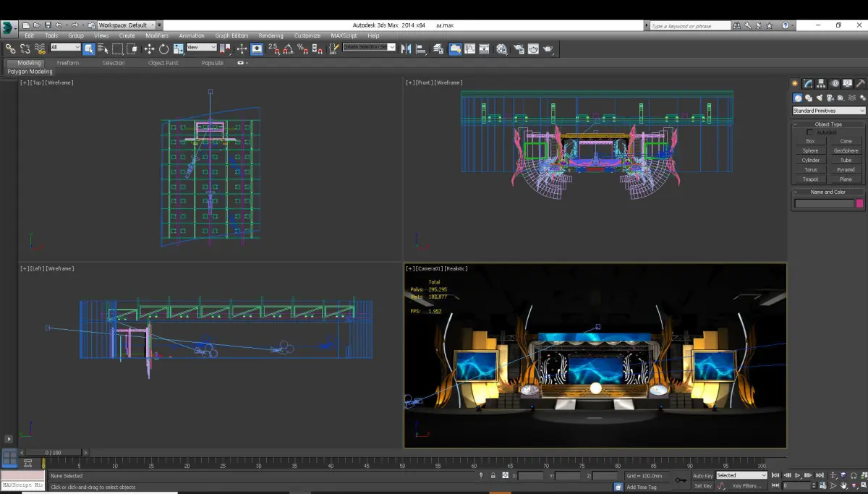The height and width of the screenshot is (494, 868).
Task: Enable the AutoGrid checkbox
Action: pyautogui.click(x=810, y=132)
